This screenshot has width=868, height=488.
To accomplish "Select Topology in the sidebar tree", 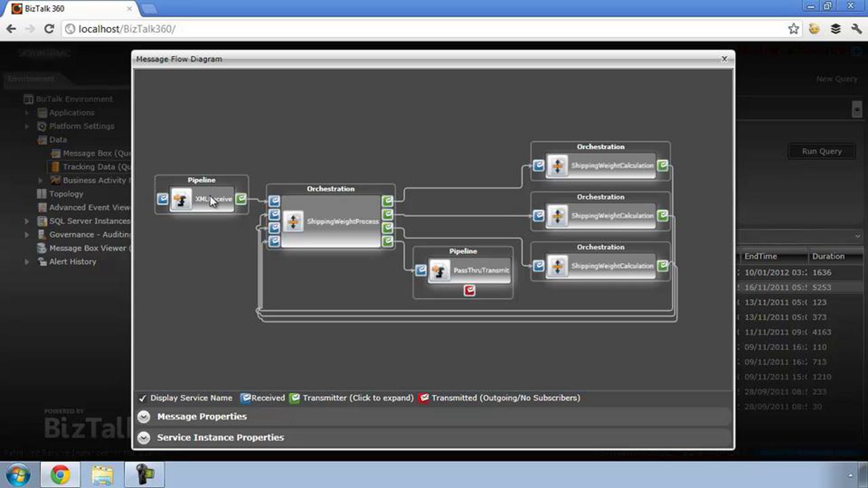I will pos(66,194).
